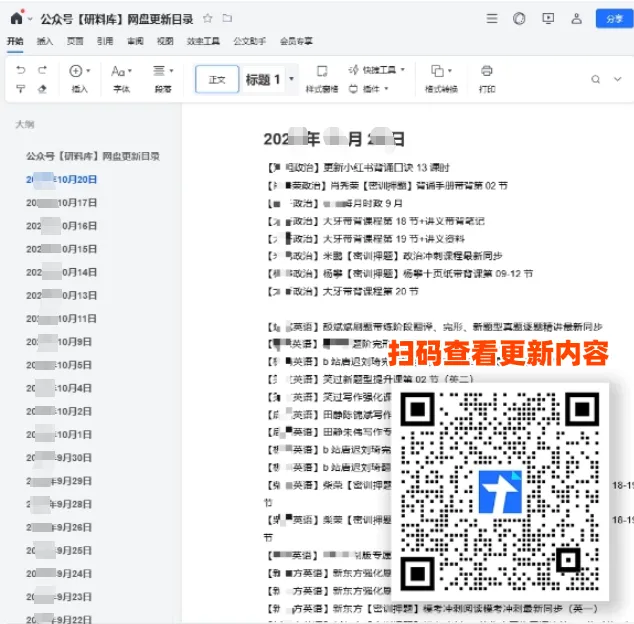The image size is (634, 624).
Task: Open the folder icon beside the title
Action: pyautogui.click(x=227, y=18)
